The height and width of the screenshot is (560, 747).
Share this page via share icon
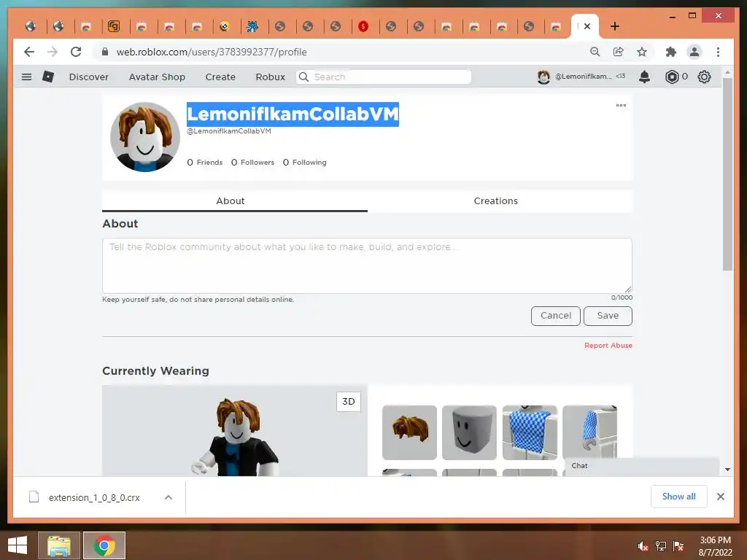[x=619, y=52]
